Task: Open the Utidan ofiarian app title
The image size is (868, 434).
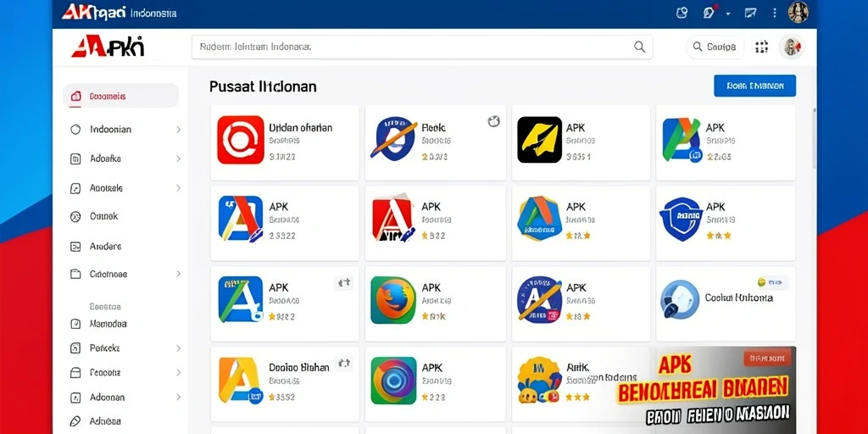Action: click(301, 128)
